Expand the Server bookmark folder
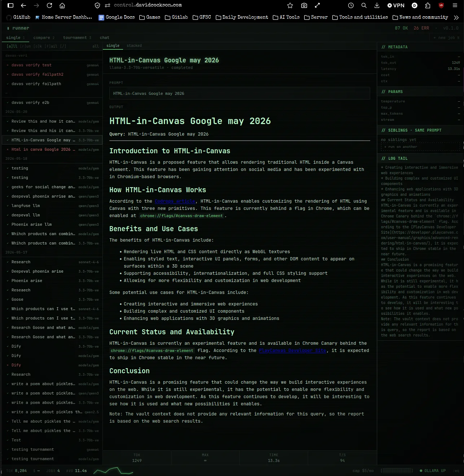Viewport: 464px width, 476px height. (316, 17)
